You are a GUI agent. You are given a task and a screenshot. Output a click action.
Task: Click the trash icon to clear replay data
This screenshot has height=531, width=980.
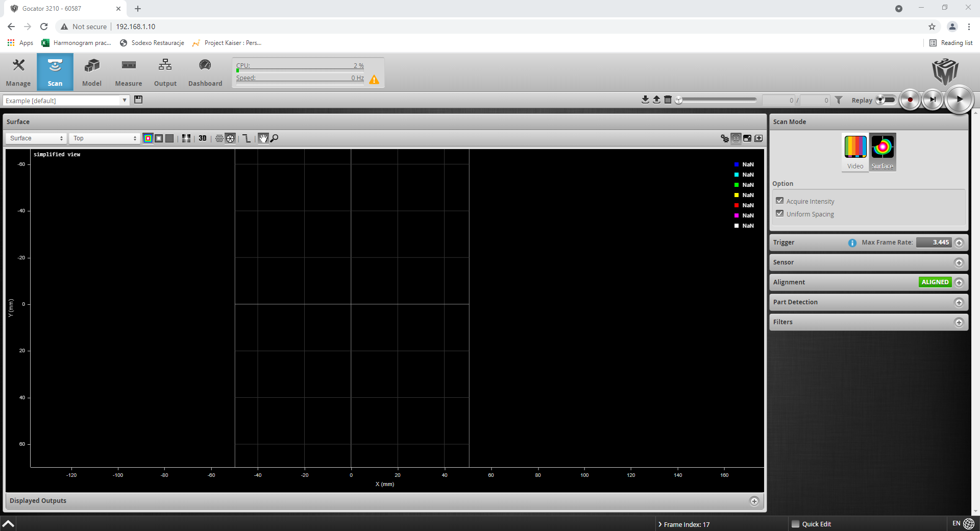pyautogui.click(x=668, y=100)
